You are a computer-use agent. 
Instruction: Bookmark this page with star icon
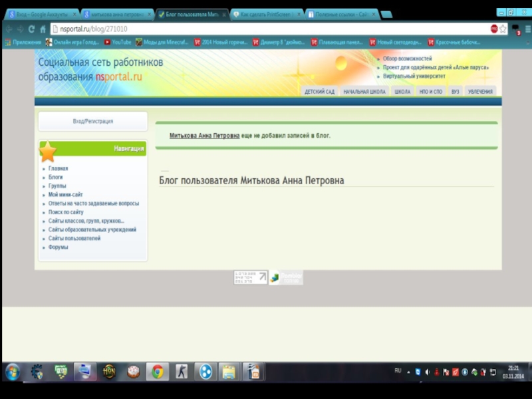[x=503, y=29]
